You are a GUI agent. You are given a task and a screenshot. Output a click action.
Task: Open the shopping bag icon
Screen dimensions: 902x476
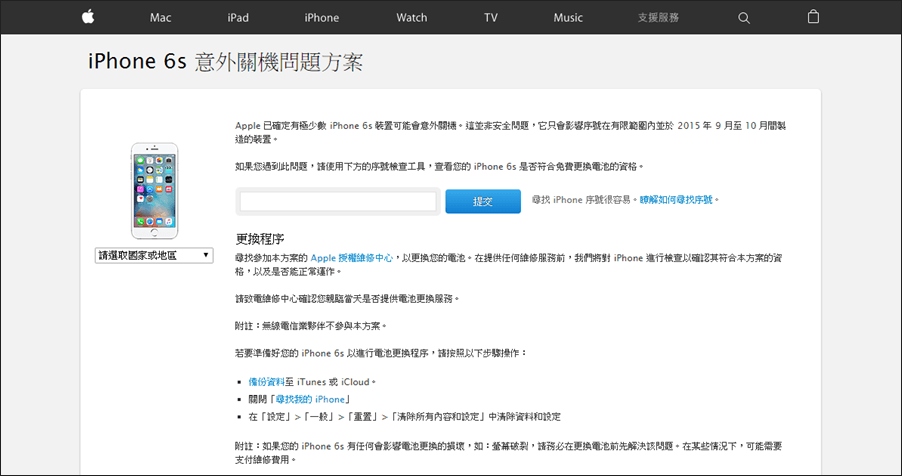point(813,17)
